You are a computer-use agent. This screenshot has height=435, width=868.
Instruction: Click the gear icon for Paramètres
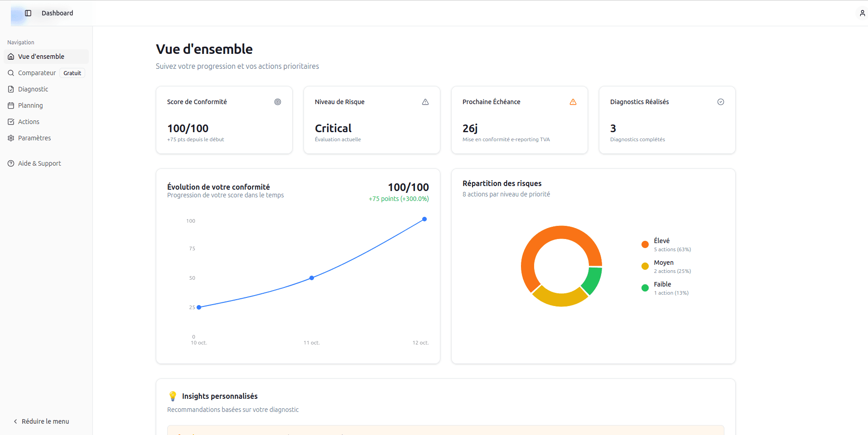pyautogui.click(x=11, y=138)
